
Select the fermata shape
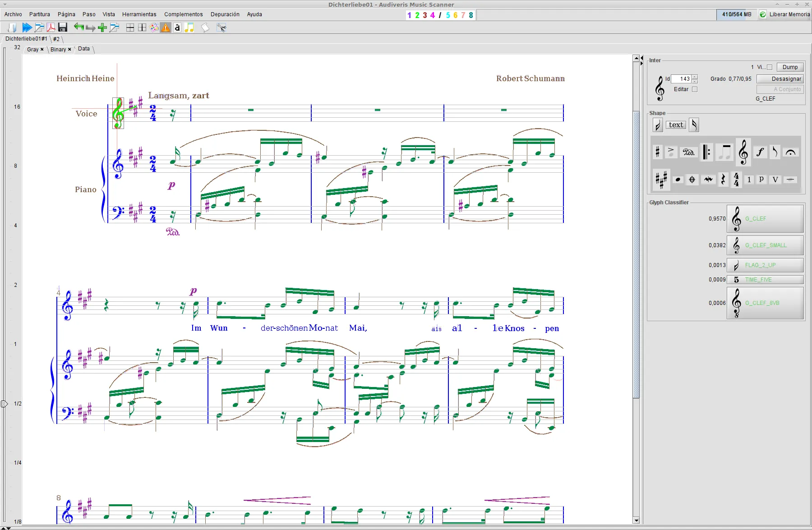click(x=790, y=152)
